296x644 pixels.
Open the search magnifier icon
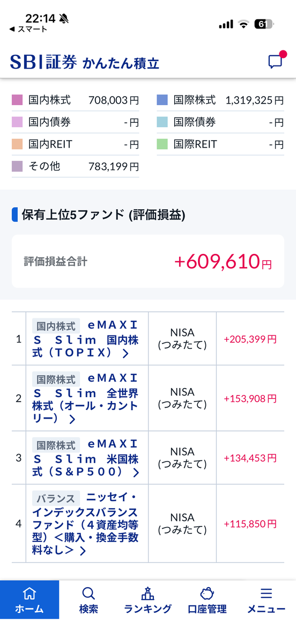[x=88, y=594]
